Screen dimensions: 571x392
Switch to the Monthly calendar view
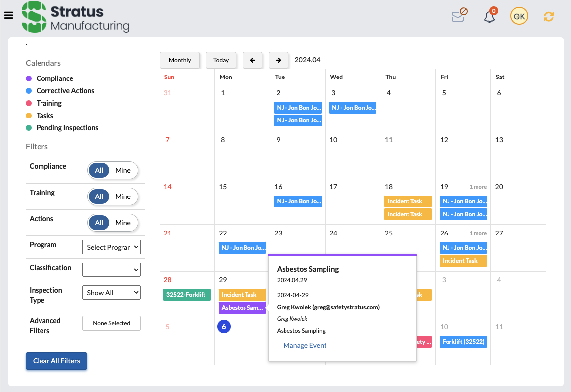(179, 60)
